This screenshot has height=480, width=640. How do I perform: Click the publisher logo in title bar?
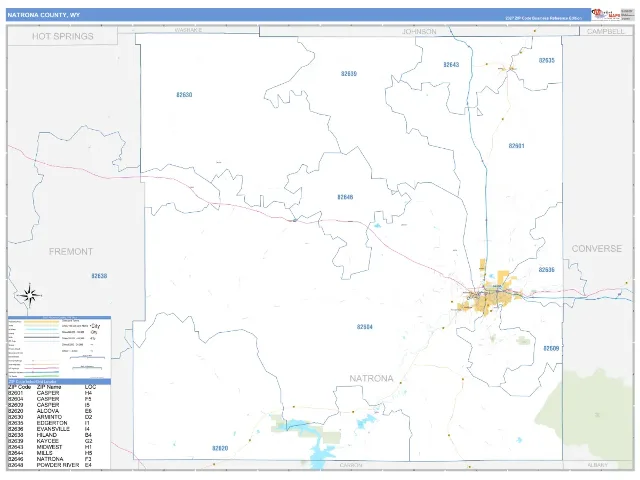click(606, 14)
